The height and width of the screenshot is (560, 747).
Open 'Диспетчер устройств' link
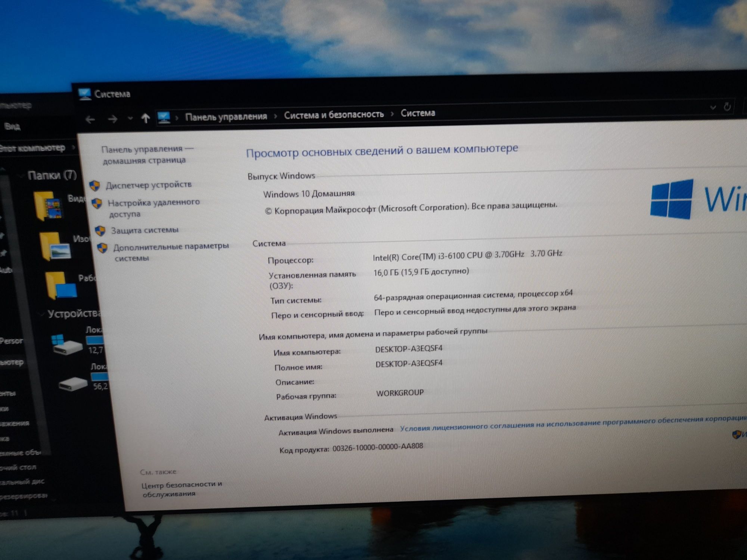click(149, 185)
